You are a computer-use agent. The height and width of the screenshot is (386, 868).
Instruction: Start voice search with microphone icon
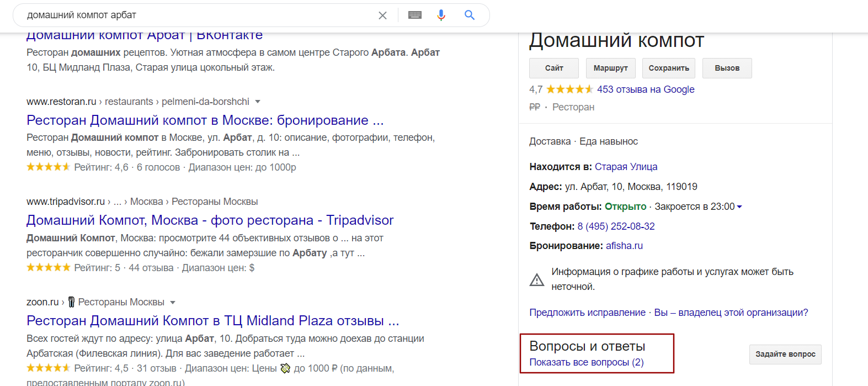pyautogui.click(x=441, y=15)
